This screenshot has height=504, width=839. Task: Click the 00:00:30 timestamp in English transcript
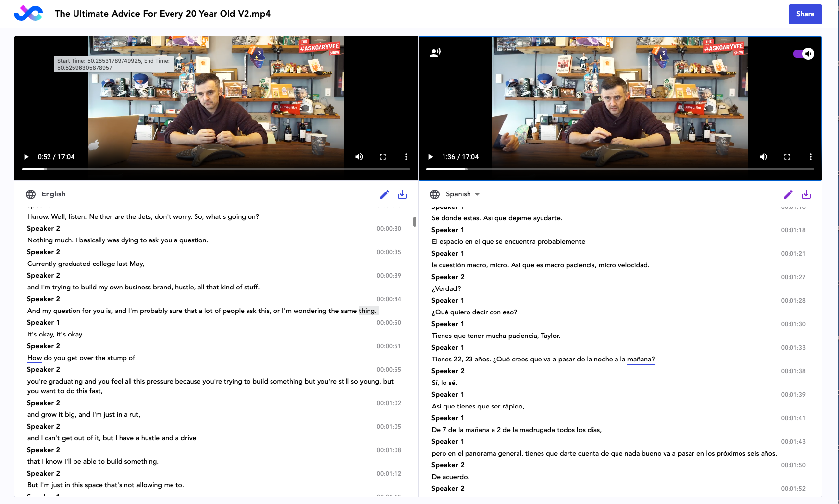[389, 229]
